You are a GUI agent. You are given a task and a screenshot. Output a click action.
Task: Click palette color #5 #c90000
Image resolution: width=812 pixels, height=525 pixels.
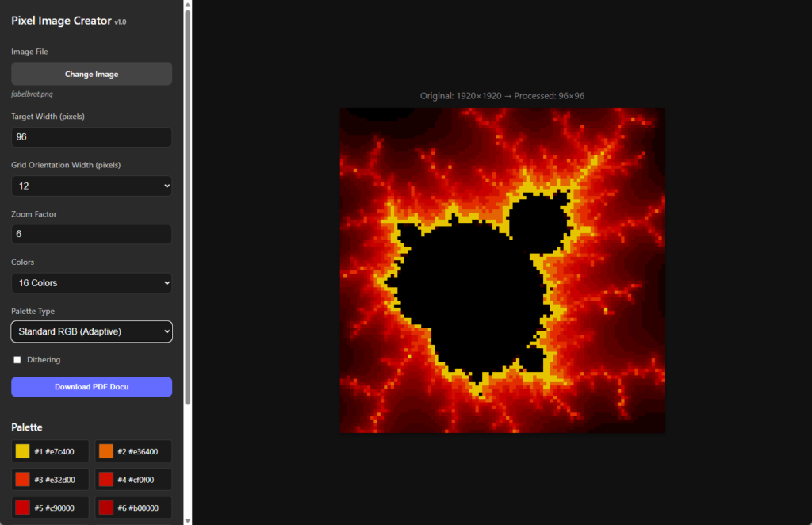tap(22, 508)
